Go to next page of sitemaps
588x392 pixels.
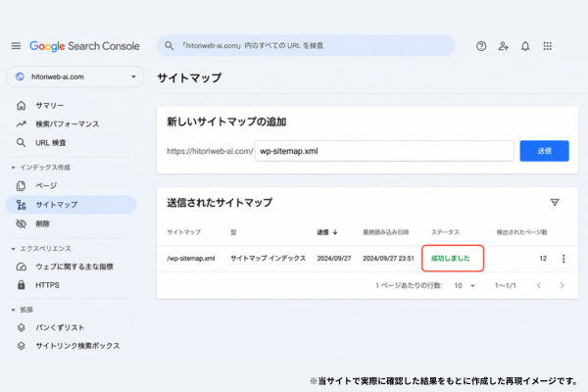(562, 285)
